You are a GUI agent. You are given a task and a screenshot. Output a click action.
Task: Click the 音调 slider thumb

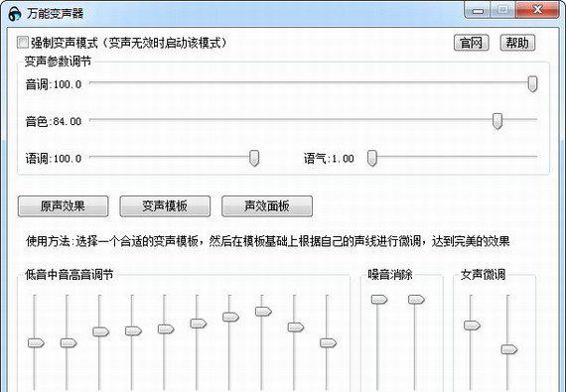tap(532, 83)
